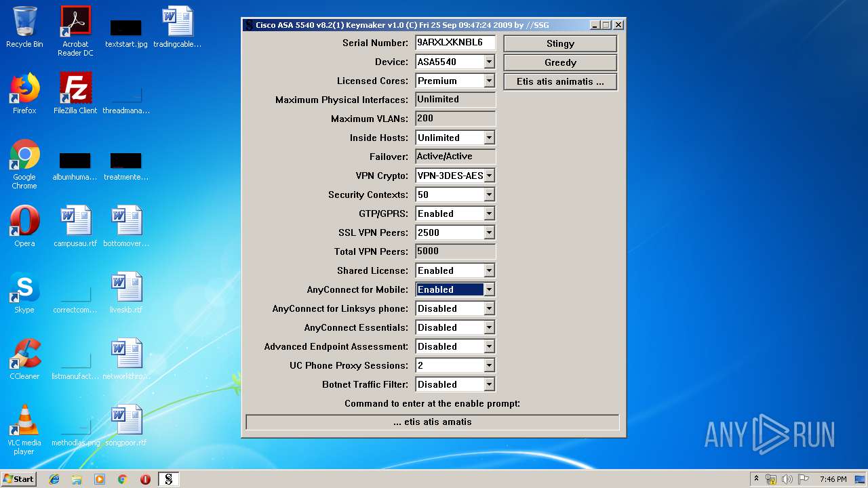Open the GTP/GPRS dropdown
868x488 pixels.
coord(489,213)
